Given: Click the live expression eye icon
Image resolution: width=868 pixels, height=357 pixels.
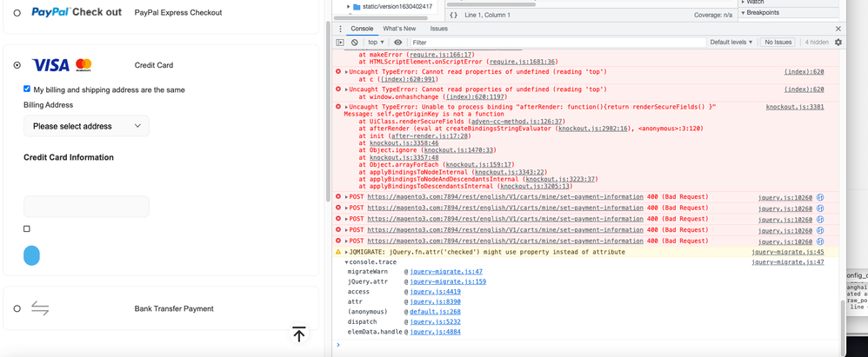Looking at the screenshot, I should click(397, 43).
